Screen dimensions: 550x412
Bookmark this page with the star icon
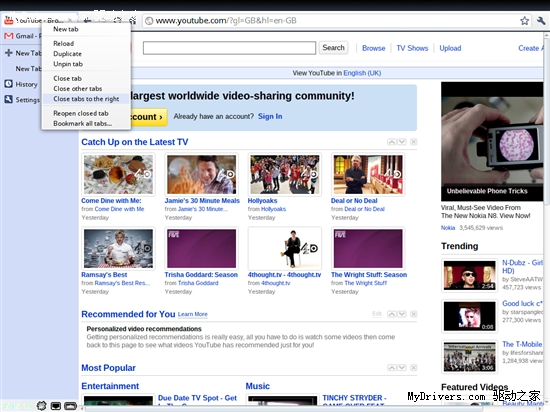[524, 21]
